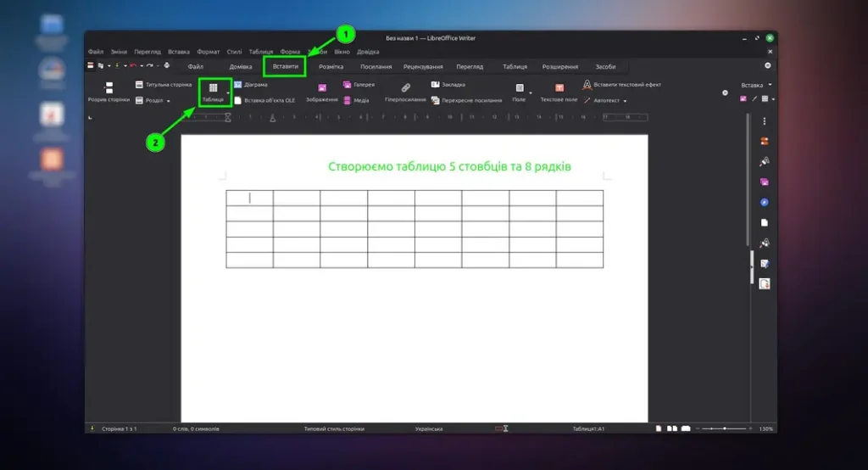
Task: Select single-page view in status bar
Action: tap(658, 428)
